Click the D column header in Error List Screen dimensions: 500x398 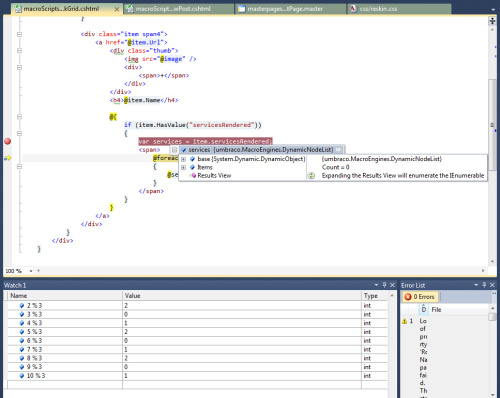click(x=423, y=309)
